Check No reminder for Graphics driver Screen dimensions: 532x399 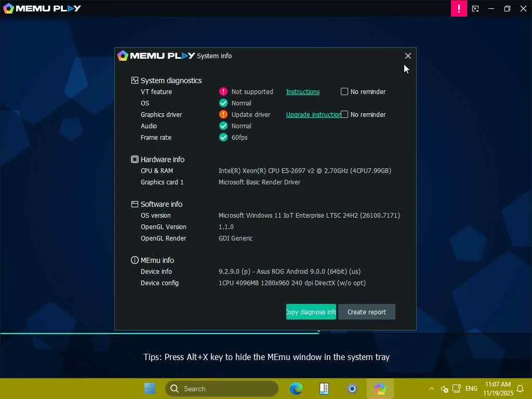coord(344,114)
